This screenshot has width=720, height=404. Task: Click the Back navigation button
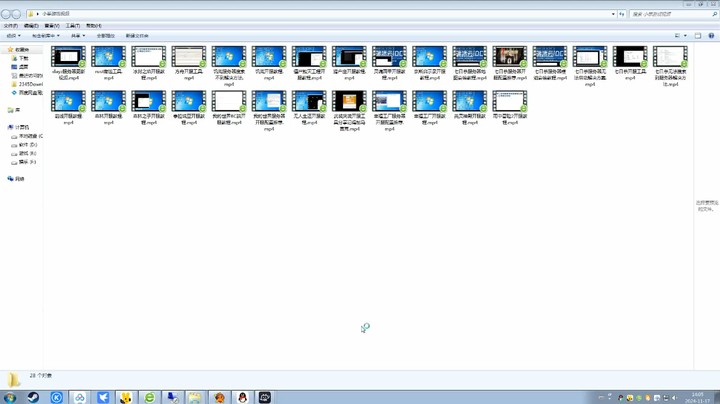point(6,14)
